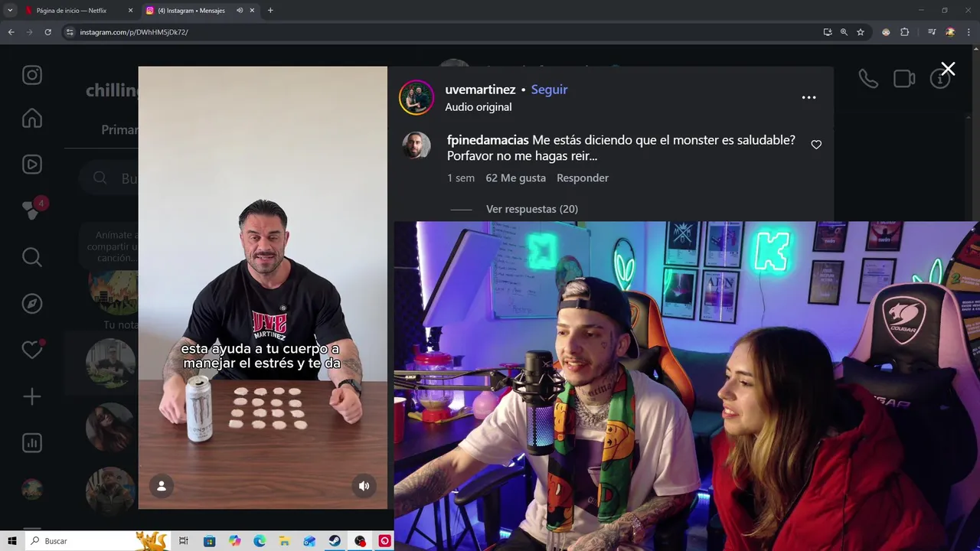Open Reels from the Instagram sidebar
The width and height of the screenshot is (980, 551).
31,164
